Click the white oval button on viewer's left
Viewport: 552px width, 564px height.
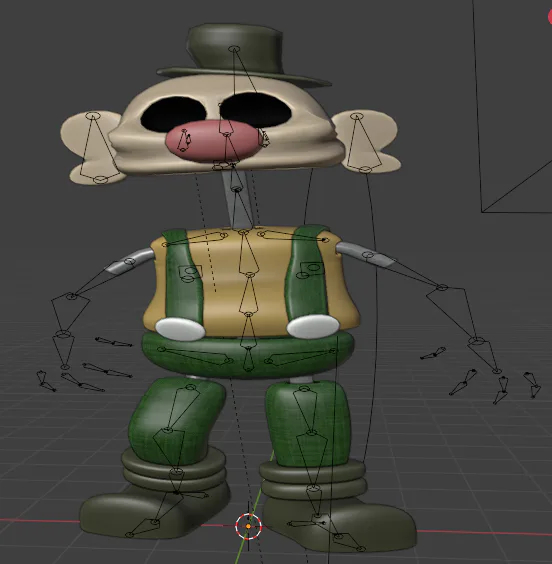[180, 329]
